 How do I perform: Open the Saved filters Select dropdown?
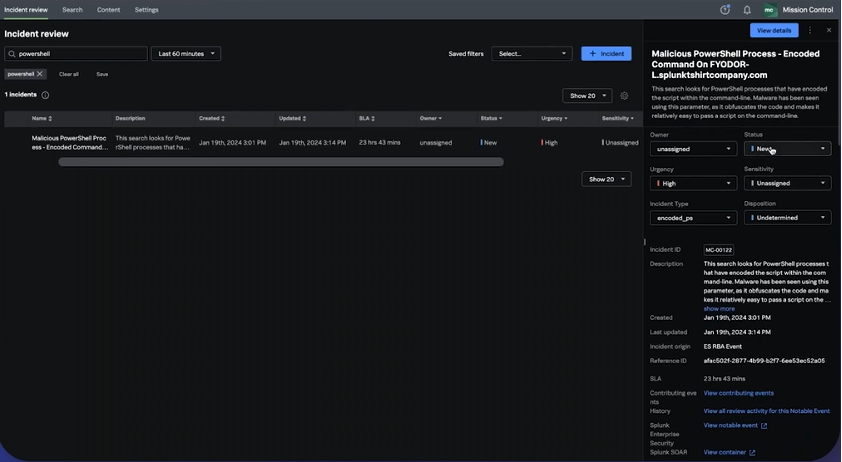(x=533, y=54)
